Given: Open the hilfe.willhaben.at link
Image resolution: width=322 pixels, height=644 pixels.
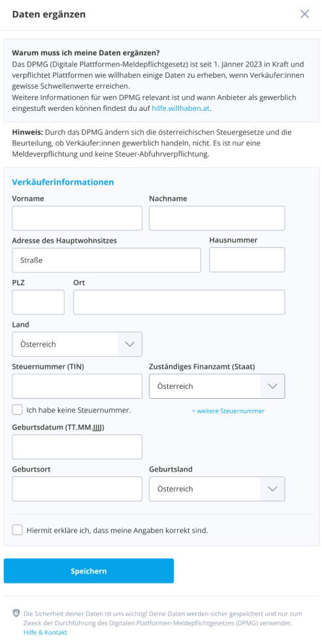Looking at the screenshot, I should [181, 108].
